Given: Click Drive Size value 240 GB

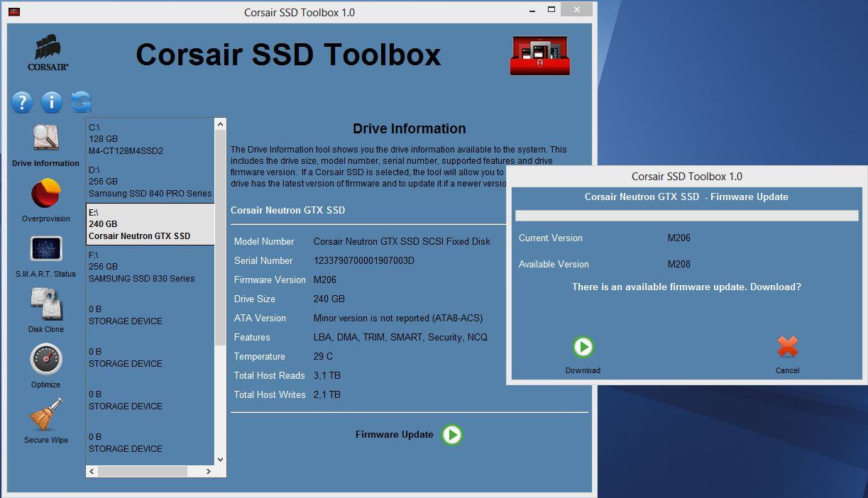Looking at the screenshot, I should (329, 299).
